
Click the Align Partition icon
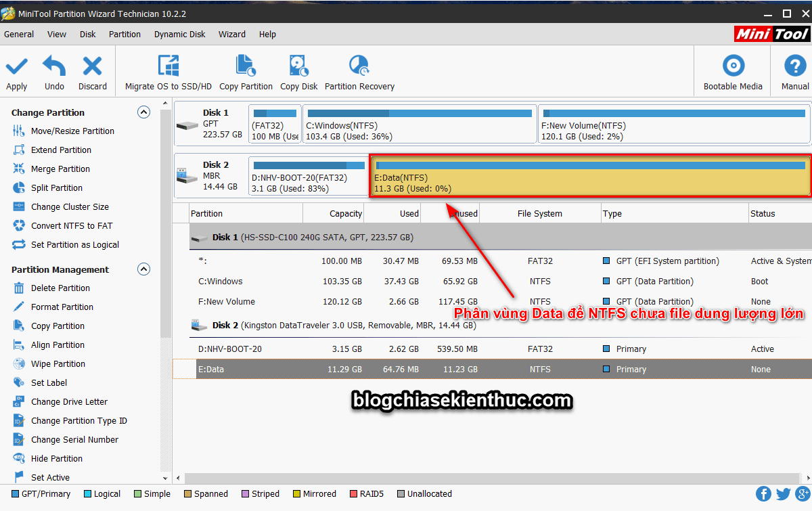[x=19, y=345]
